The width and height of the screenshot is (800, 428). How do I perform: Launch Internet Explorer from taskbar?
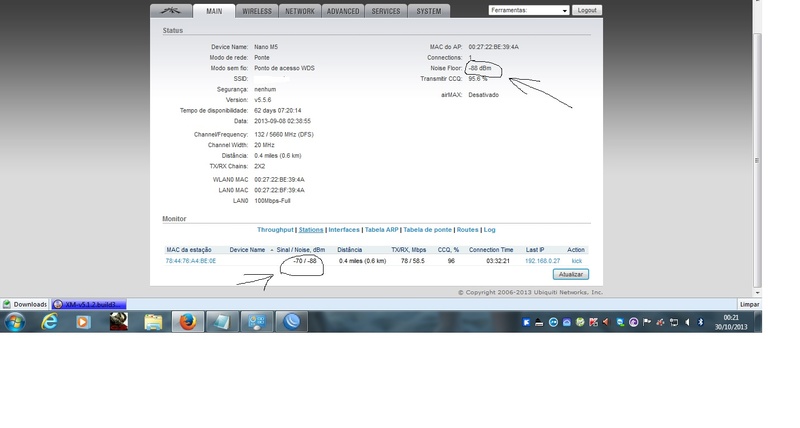click(x=49, y=322)
